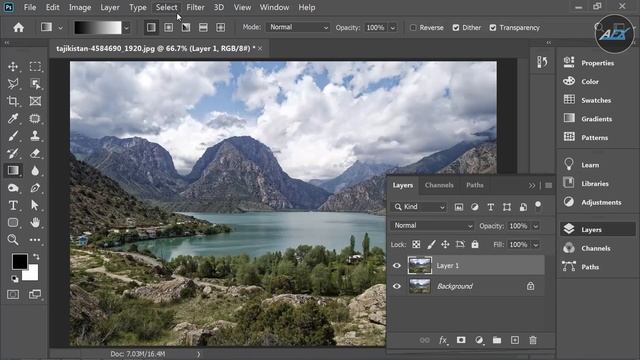Open the Learn panel
Image resolution: width=640 pixels, height=360 pixels.
coord(590,165)
